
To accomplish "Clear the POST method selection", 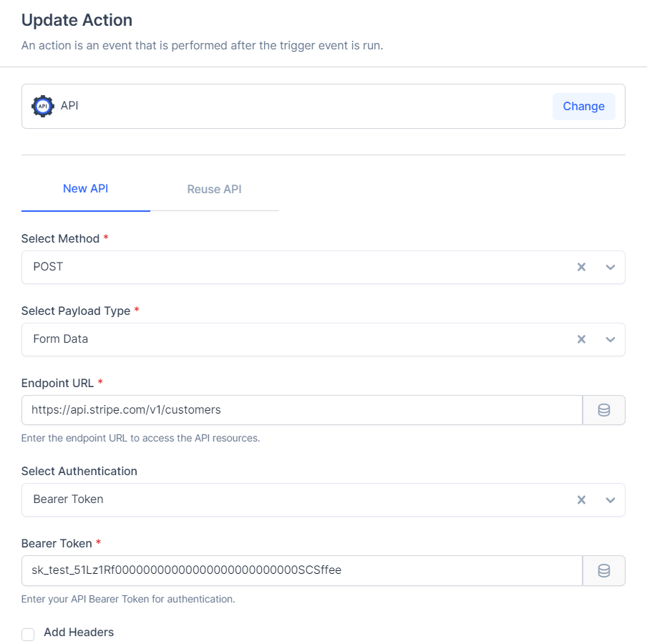I will [581, 267].
